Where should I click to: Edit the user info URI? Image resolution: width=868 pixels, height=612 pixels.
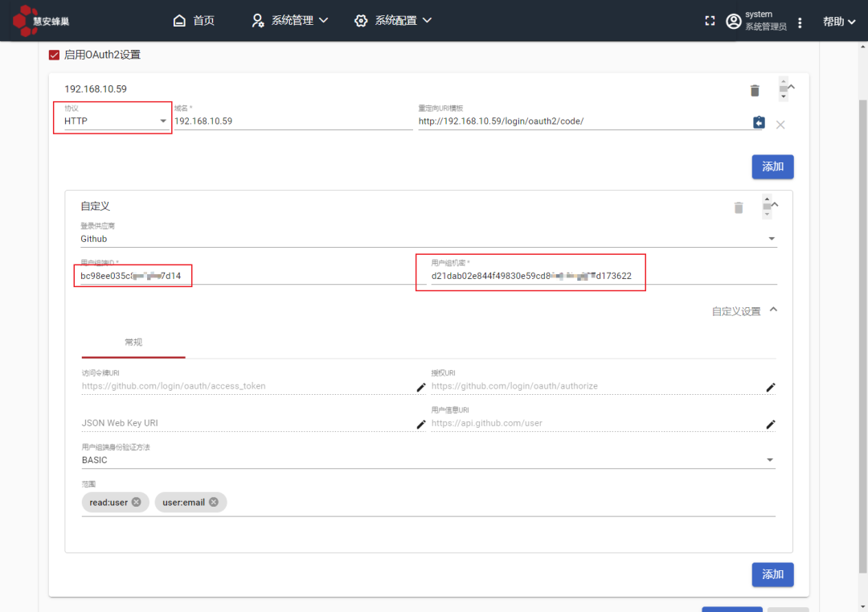[771, 424]
